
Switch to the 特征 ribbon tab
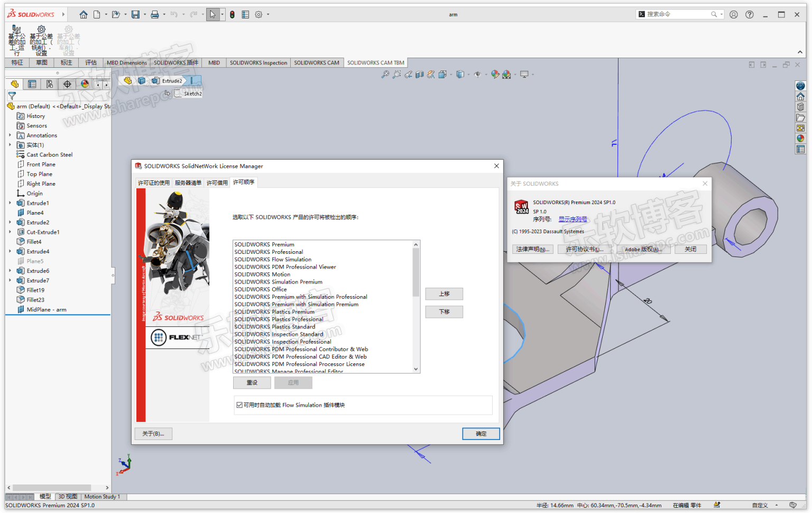tap(17, 62)
